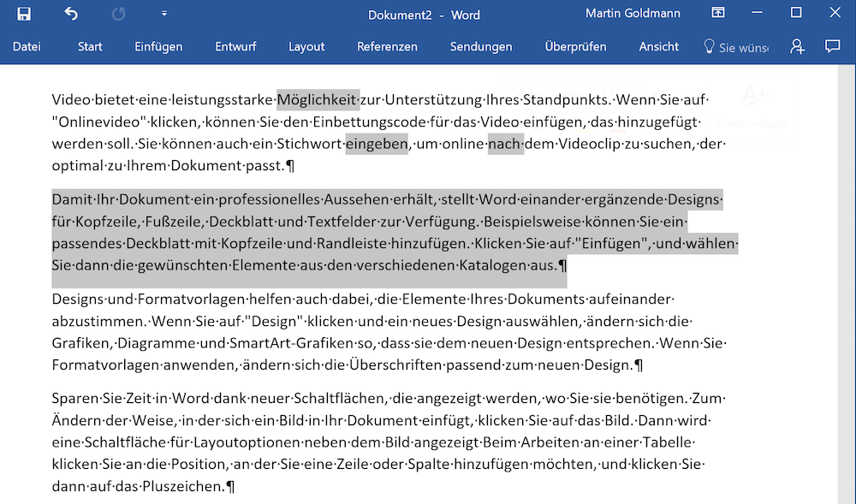The width and height of the screenshot is (856, 504).
Task: Click the word 'Einbettungscode'
Action: (x=369, y=122)
